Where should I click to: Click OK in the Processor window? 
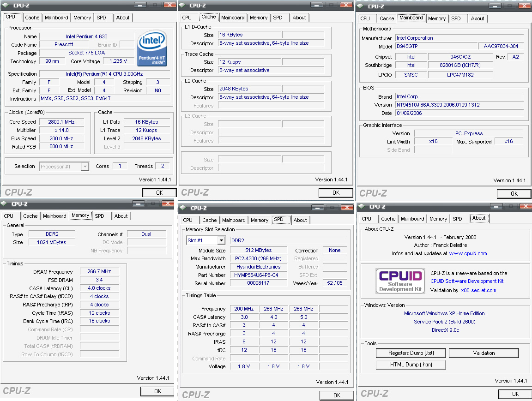tap(159, 192)
